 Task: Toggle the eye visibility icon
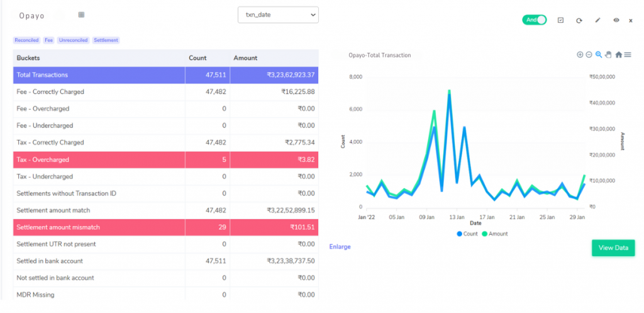coord(616,20)
